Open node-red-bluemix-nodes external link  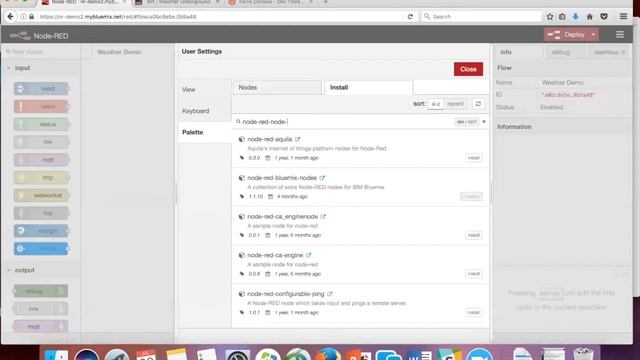pos(322,178)
